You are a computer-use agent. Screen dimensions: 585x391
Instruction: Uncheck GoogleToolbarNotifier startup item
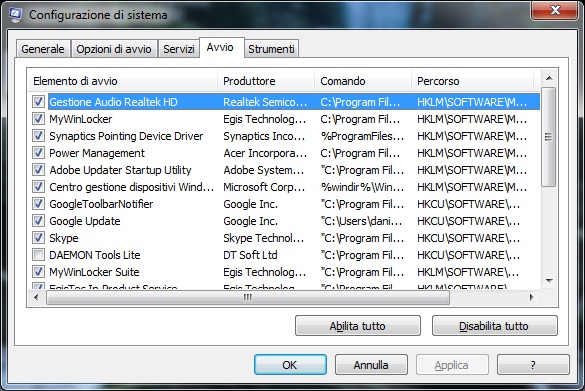[38, 204]
